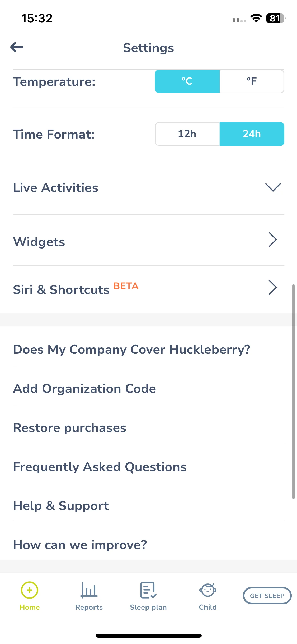Screen dimensions: 297x644
Task: Open Child baby face icon
Action: click(208, 590)
